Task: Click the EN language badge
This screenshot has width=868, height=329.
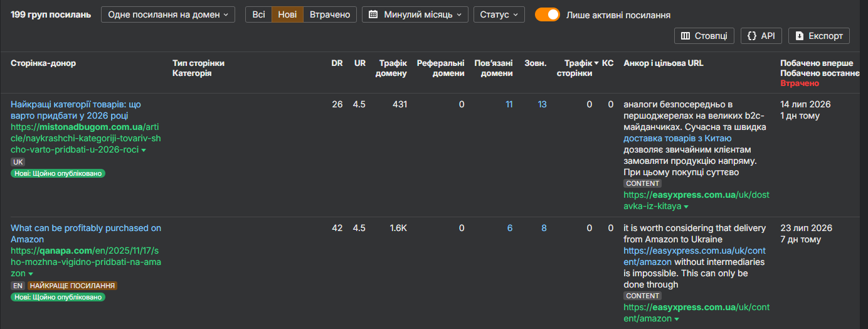Action: pos(18,286)
